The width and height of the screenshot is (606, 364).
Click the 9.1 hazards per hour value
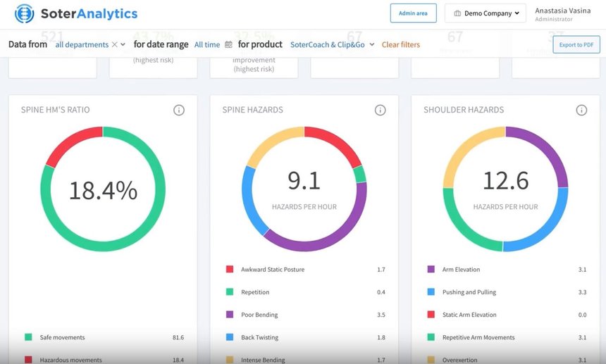tap(304, 180)
